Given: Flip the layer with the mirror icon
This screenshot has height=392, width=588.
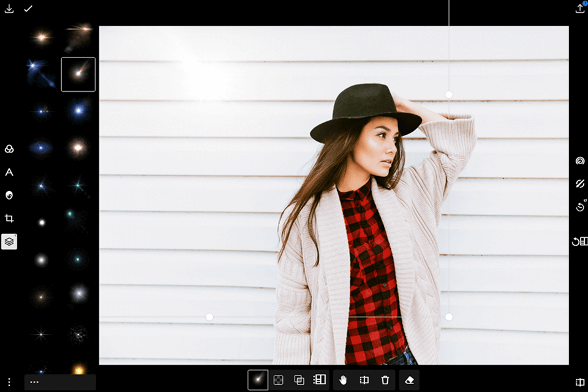Looking at the screenshot, I should (364, 380).
